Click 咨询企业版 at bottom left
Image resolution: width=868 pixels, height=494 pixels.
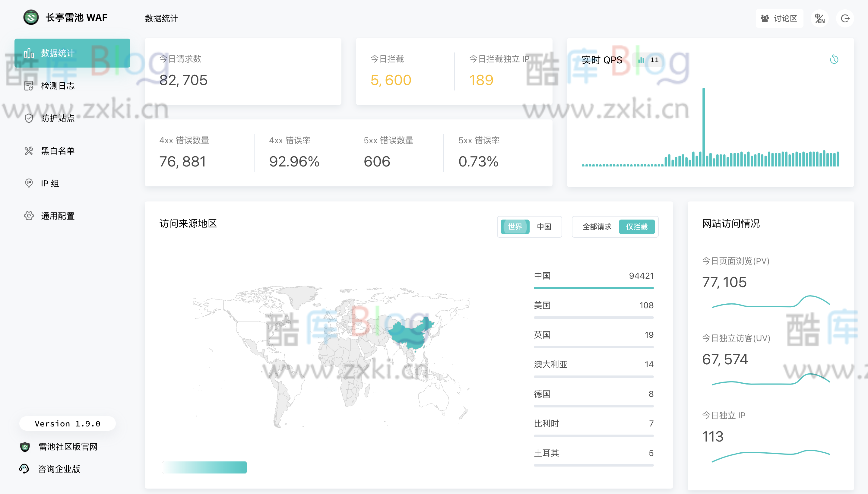point(59,469)
